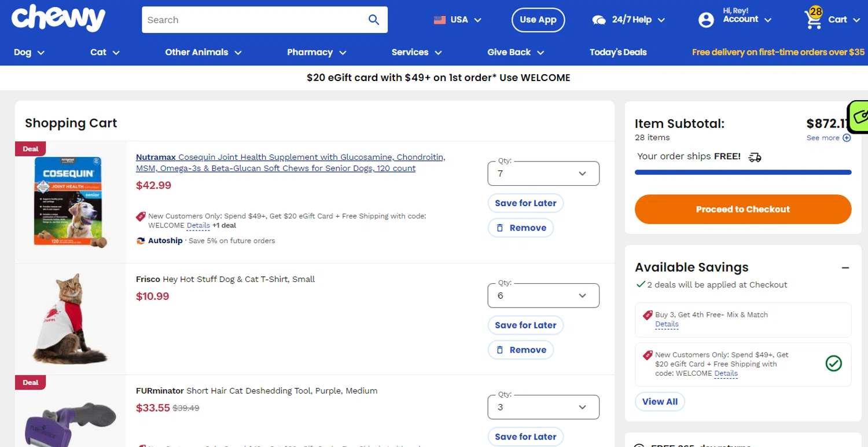Open the Chewy logo homepage link
This screenshot has height=447, width=868.
click(x=58, y=19)
